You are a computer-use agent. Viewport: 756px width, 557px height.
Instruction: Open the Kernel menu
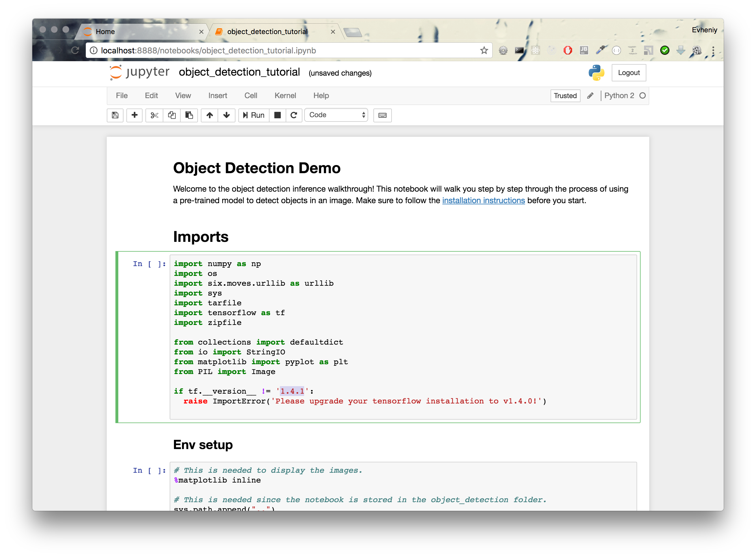[285, 96]
